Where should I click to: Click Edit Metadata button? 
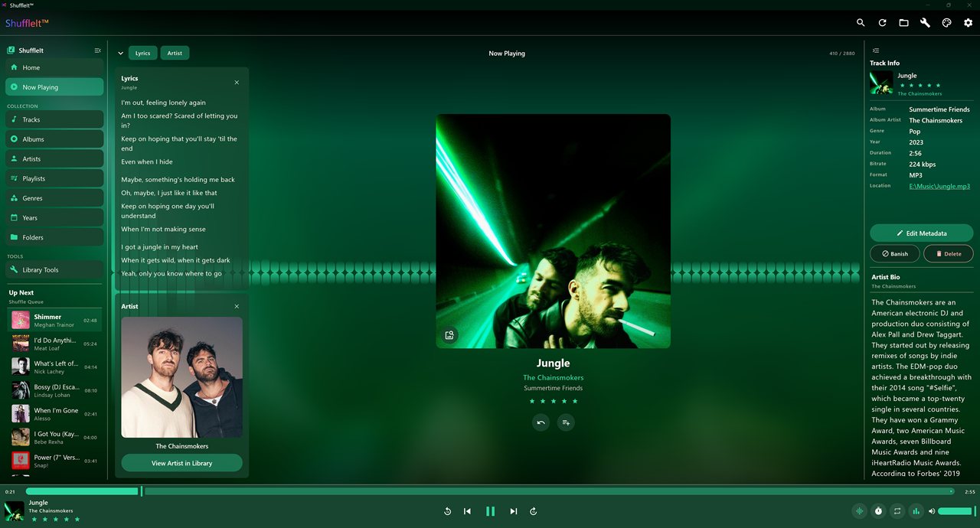point(922,233)
